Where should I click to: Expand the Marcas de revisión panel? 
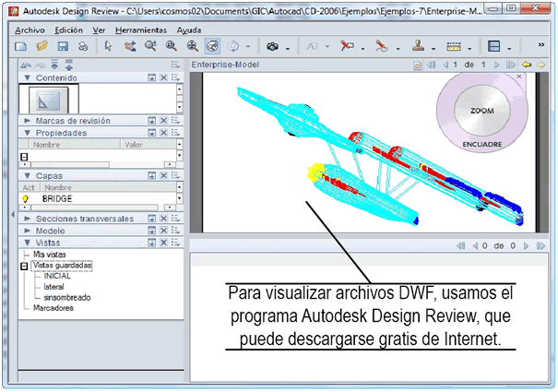pyautogui.click(x=29, y=121)
